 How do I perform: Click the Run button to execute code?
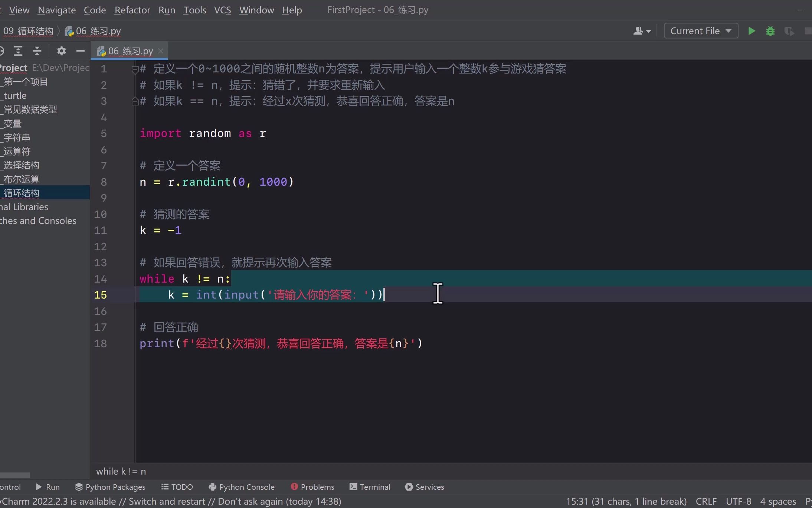click(x=751, y=30)
